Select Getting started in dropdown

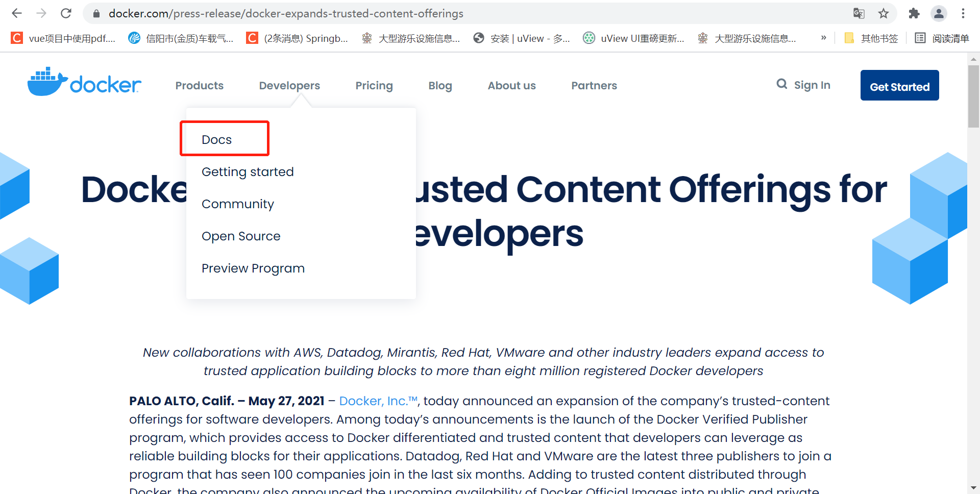[x=248, y=172]
